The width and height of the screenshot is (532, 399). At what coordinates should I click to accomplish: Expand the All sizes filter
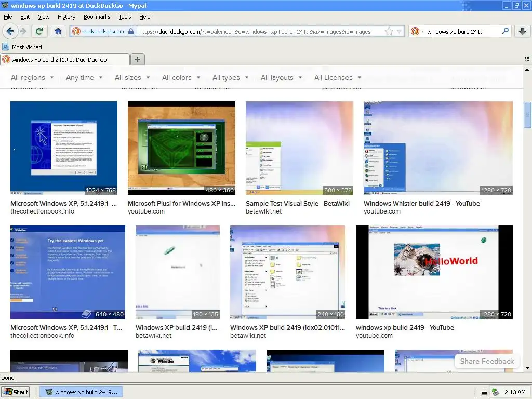[x=132, y=78]
